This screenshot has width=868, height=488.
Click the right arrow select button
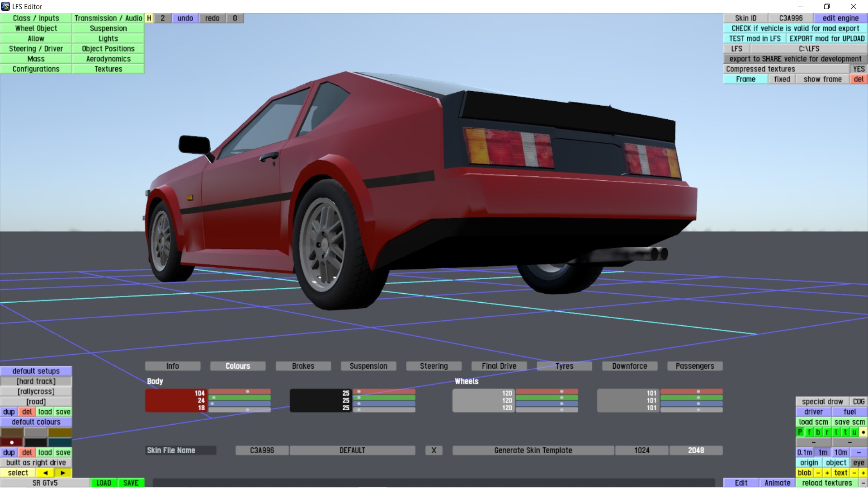pos(63,473)
